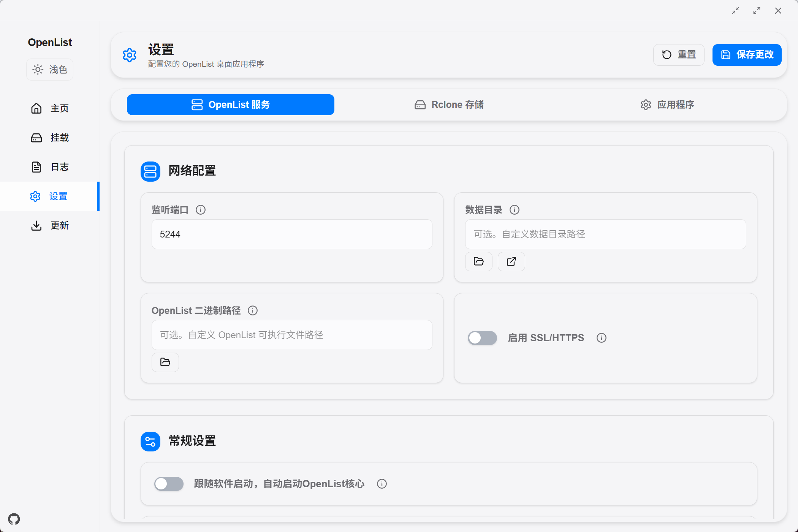Switch the 浅色 theme toggle
Viewport: 798px width, 532px height.
pyautogui.click(x=50, y=70)
